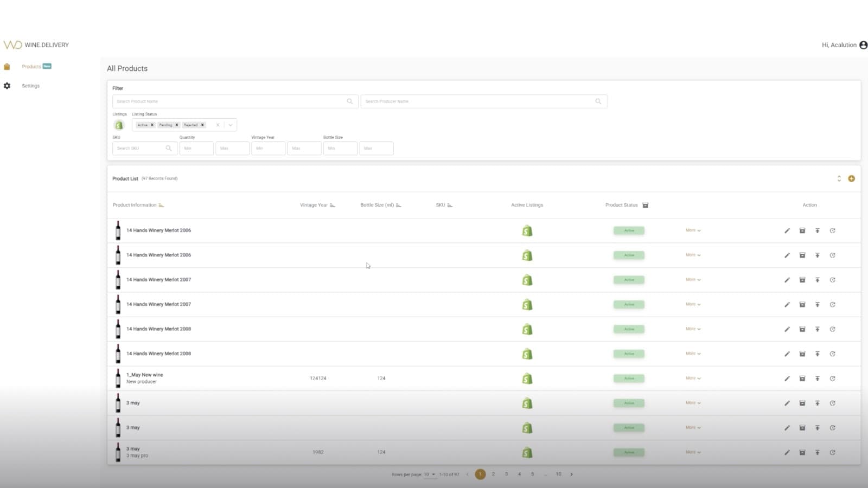868x488 pixels.
Task: Publish the first 14 Hands Winery Merlot 2006
Action: [818, 230]
